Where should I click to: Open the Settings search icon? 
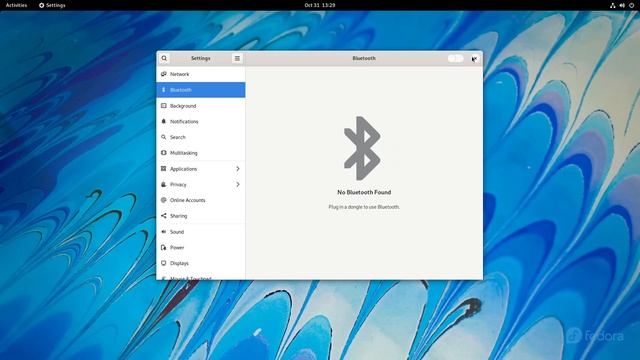point(164,58)
